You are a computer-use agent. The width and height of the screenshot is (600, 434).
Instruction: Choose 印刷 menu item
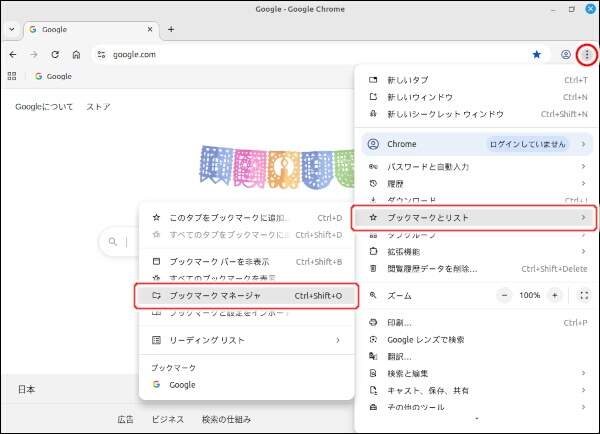click(x=478, y=323)
